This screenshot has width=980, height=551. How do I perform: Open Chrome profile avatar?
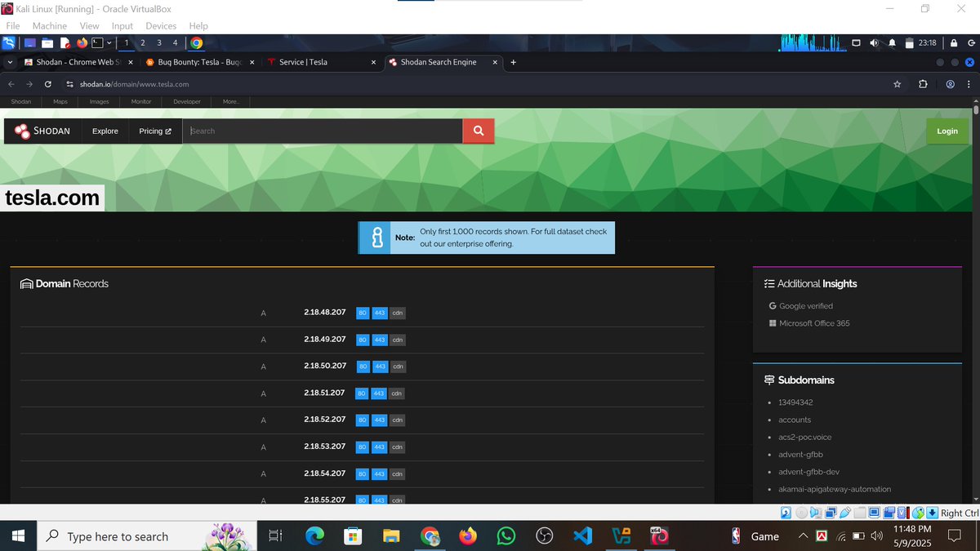pos(950,84)
